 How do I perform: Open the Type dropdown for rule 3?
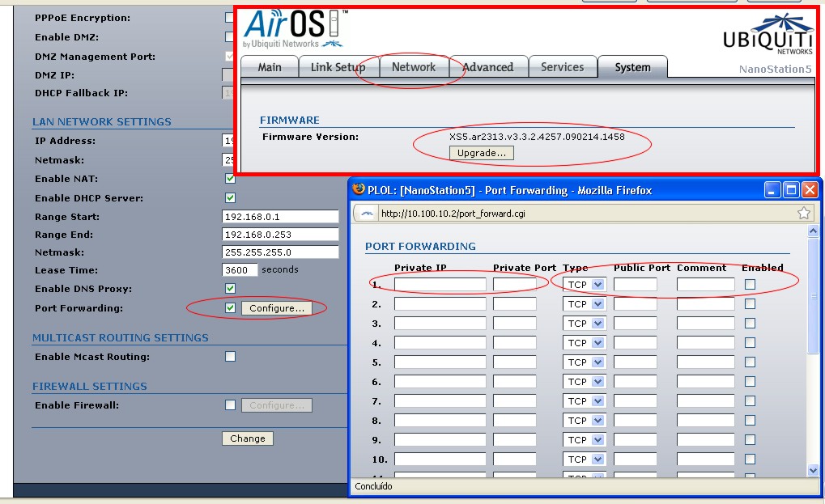tap(584, 324)
